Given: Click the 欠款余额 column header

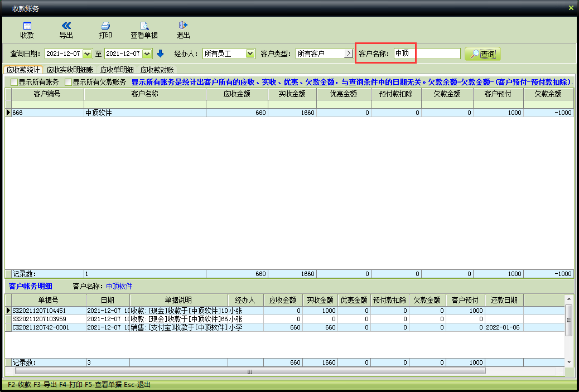Looking at the screenshot, I should pos(548,94).
